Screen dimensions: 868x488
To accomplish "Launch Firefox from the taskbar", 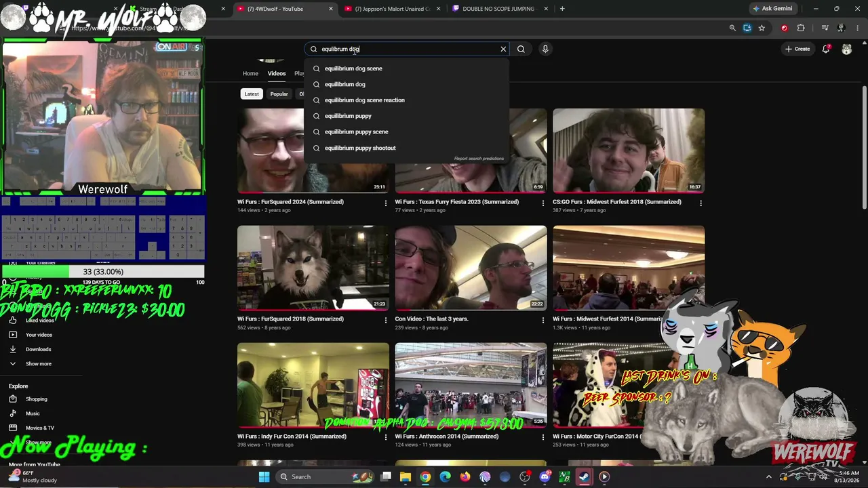I will point(465,476).
